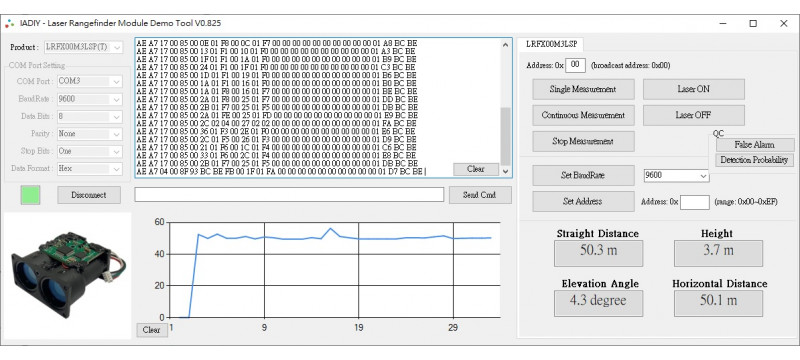Clear the hex log output
This screenshot has width=800, height=360.
pos(476,169)
